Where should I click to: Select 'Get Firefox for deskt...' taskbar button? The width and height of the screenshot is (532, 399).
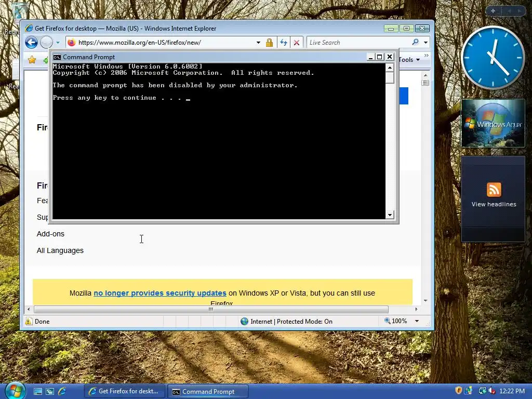point(125,391)
